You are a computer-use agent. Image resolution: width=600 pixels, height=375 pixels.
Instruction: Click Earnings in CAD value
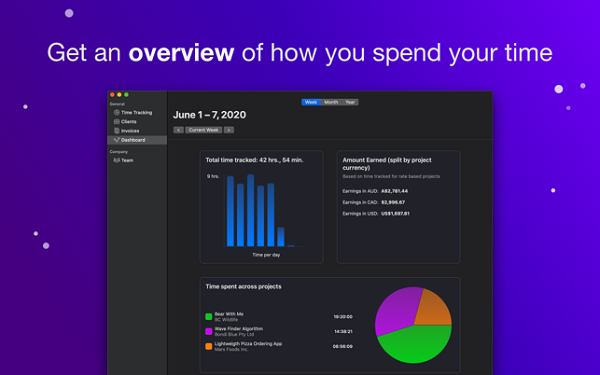(x=393, y=202)
